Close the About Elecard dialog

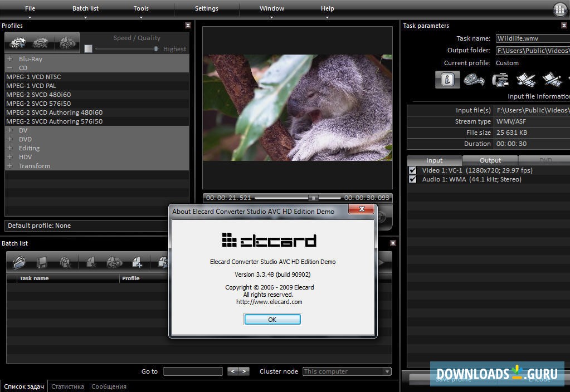[x=362, y=209]
